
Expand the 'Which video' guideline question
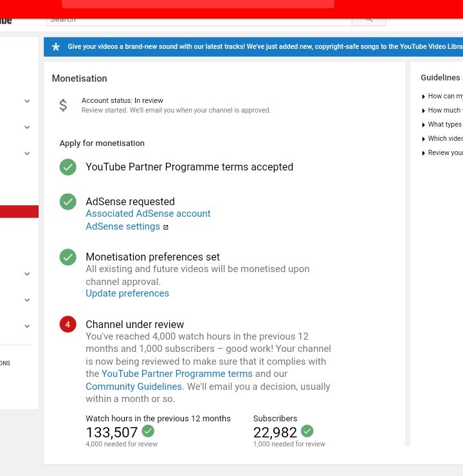[x=443, y=138]
